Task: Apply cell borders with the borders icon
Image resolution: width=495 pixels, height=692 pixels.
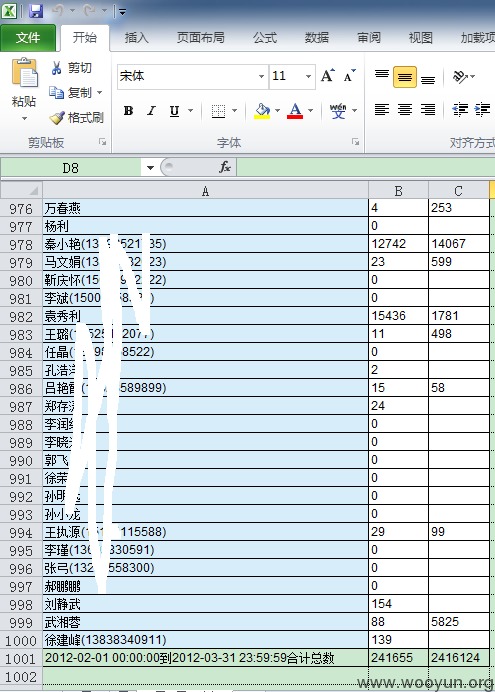Action: 218,111
